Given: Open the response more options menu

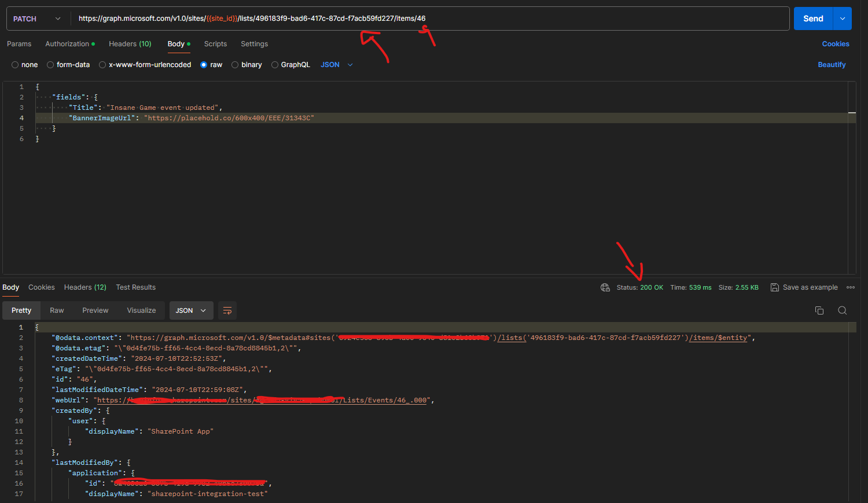Looking at the screenshot, I should point(851,287).
